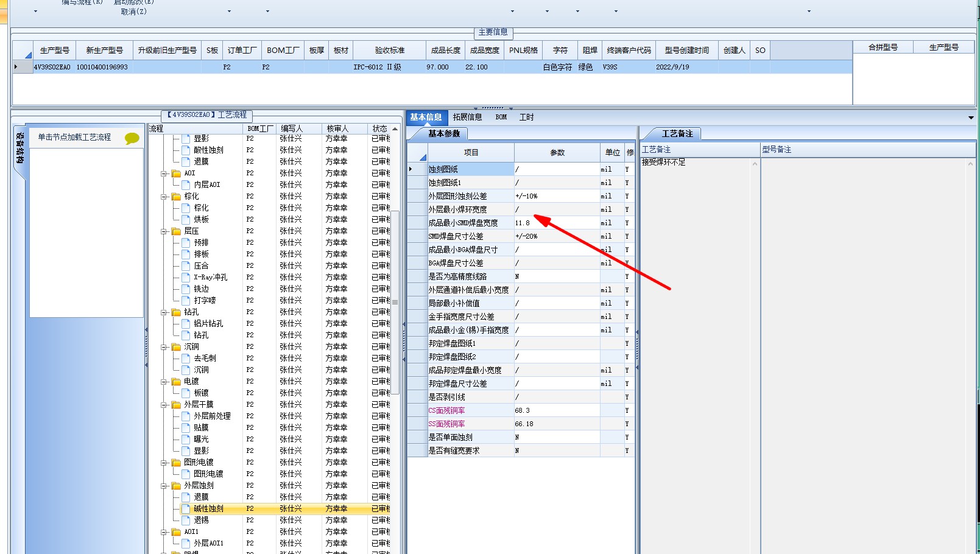
Task: Click the yellow speech bubble icon
Action: coord(132,139)
